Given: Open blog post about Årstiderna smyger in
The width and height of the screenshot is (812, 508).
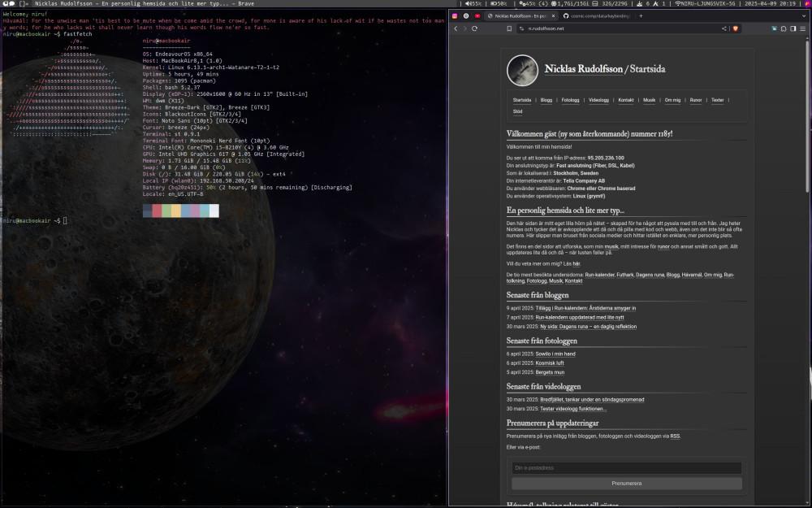Looking at the screenshot, I should [585, 308].
